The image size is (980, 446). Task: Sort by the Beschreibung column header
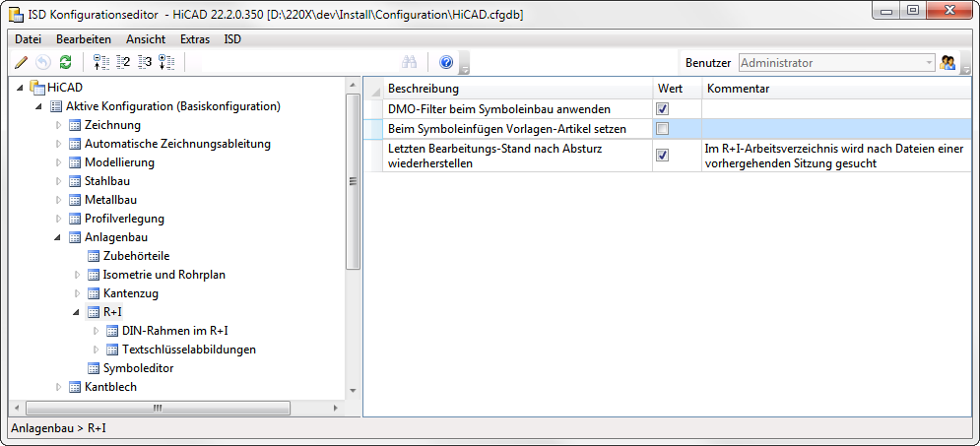[x=517, y=89]
